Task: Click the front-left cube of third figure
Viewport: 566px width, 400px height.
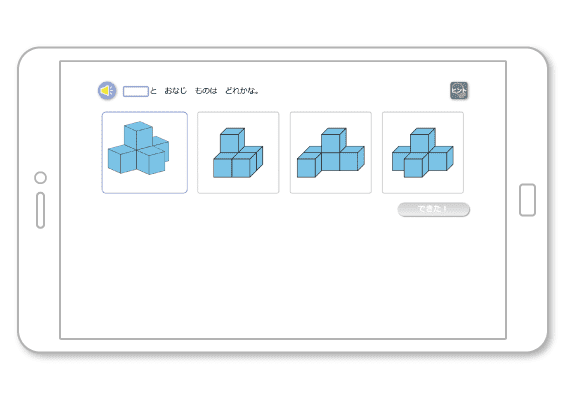Action: (309, 165)
